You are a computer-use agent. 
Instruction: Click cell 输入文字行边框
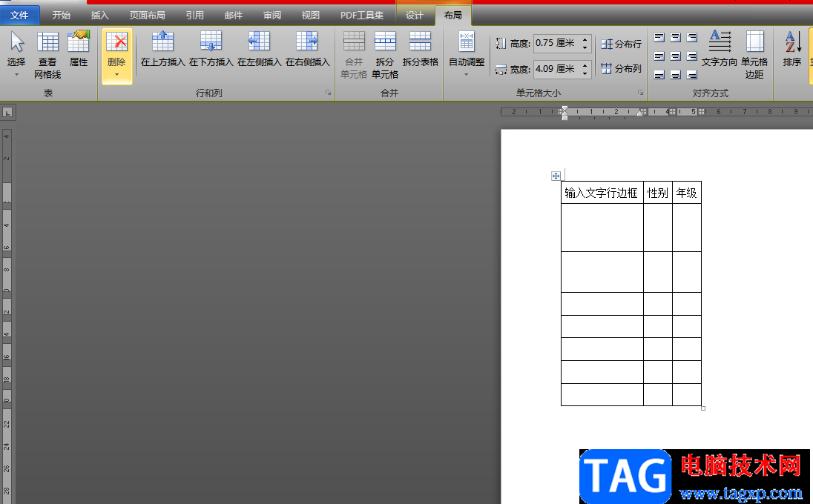pyautogui.click(x=601, y=193)
